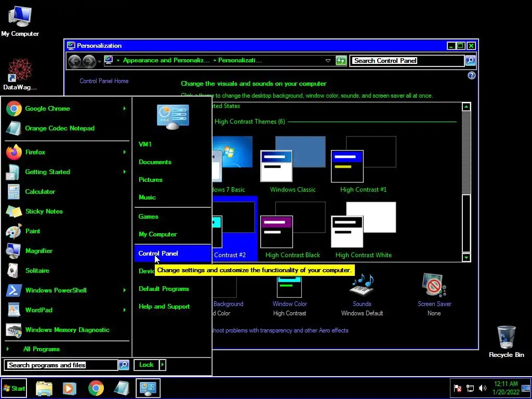Click Search programs and files box
Screen dimensions: 532x399
tap(62, 365)
